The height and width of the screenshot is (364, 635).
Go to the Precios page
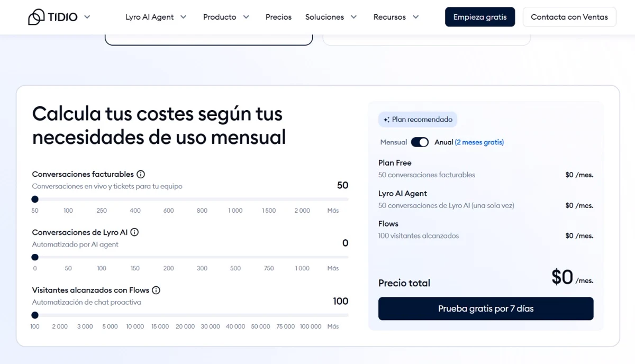point(278,17)
